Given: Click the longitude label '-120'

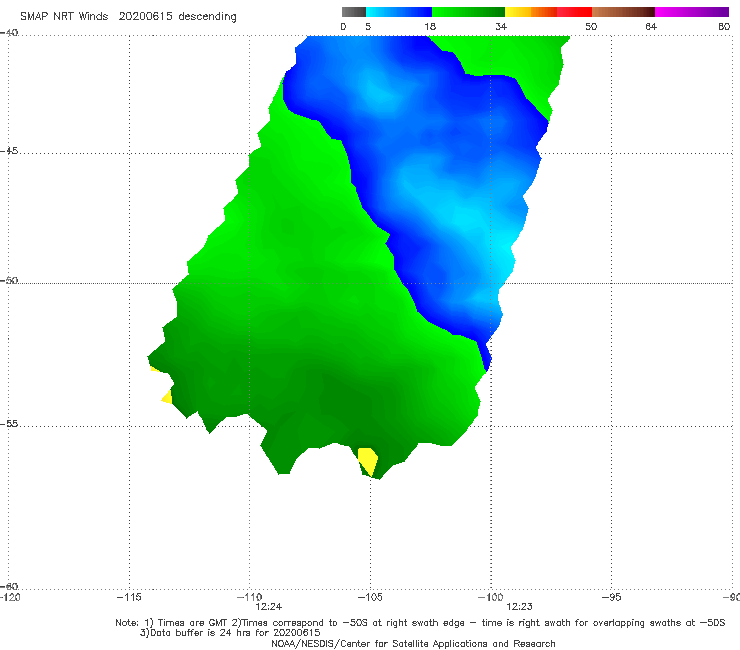Looking at the screenshot, I should click(10, 597).
